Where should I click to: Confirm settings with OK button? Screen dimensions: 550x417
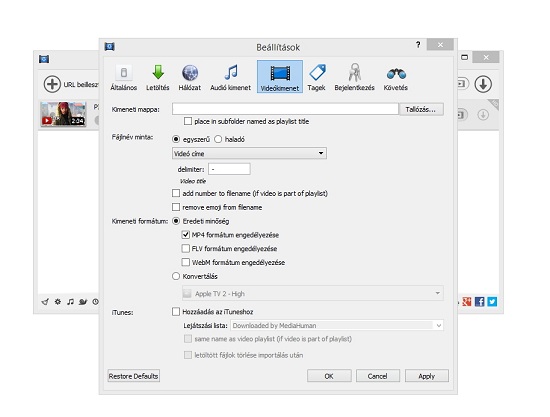coord(329,376)
